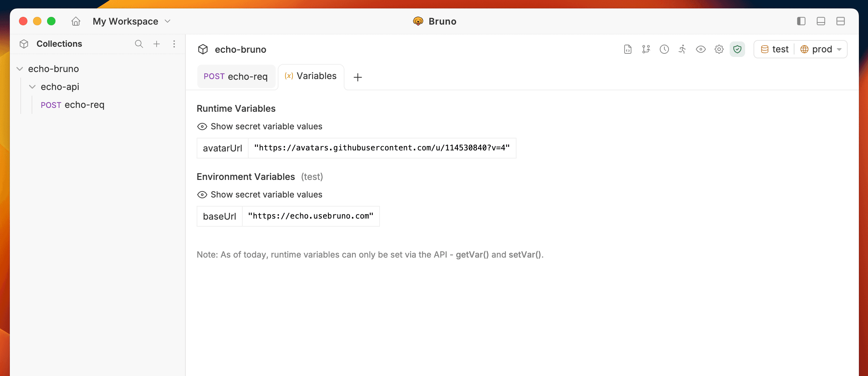Viewport: 868px width, 376px height.
Task: Toggle the sidebar panel layout icon
Action: click(x=801, y=21)
